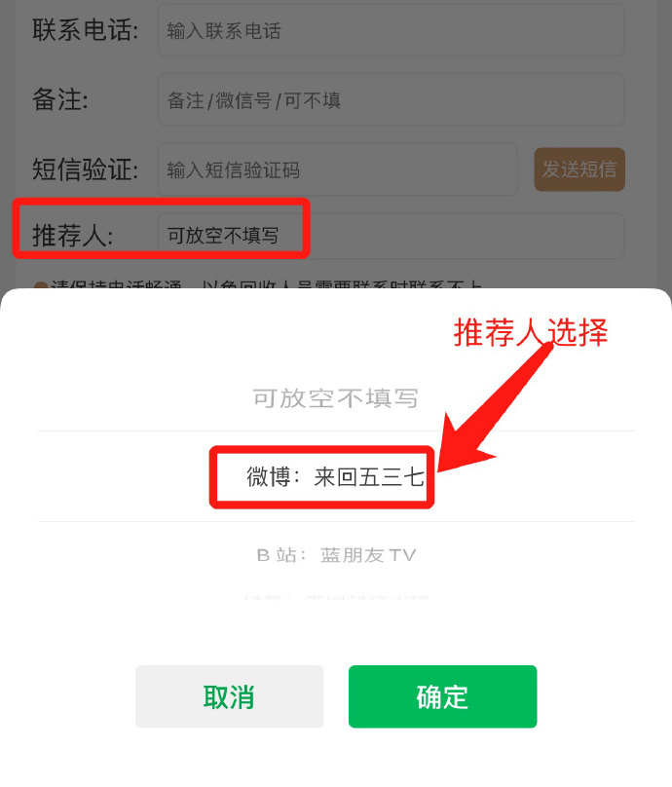Image resolution: width=672 pixels, height=787 pixels.
Task: Tap the empty input area right of 可放空不填写
Action: tap(467, 236)
